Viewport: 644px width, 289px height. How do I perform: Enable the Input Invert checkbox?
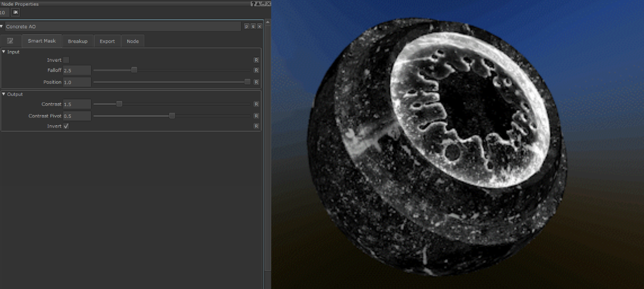coord(66,60)
